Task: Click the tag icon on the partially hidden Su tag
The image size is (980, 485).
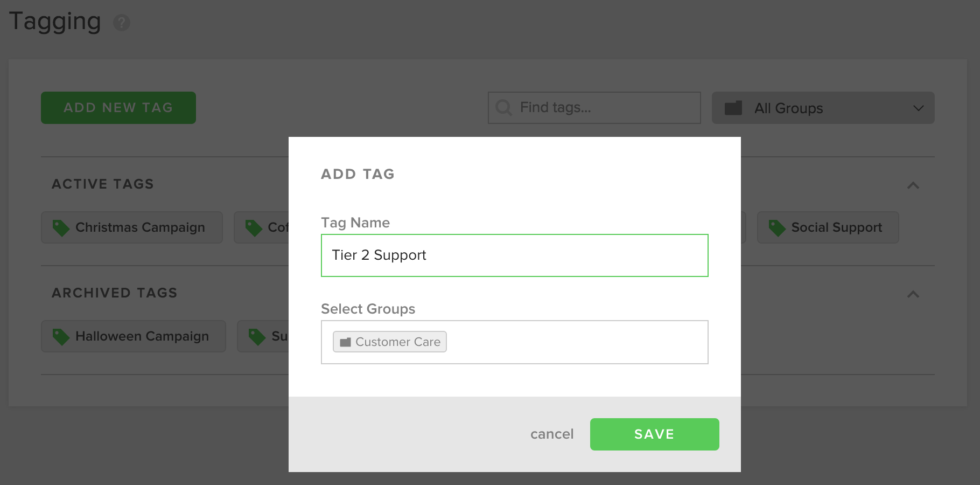Action: [257, 337]
